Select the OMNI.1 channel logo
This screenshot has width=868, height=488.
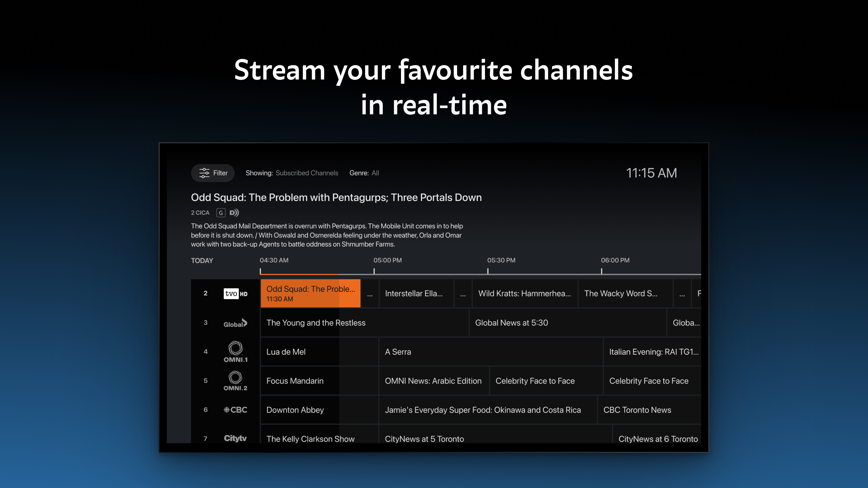pyautogui.click(x=236, y=352)
